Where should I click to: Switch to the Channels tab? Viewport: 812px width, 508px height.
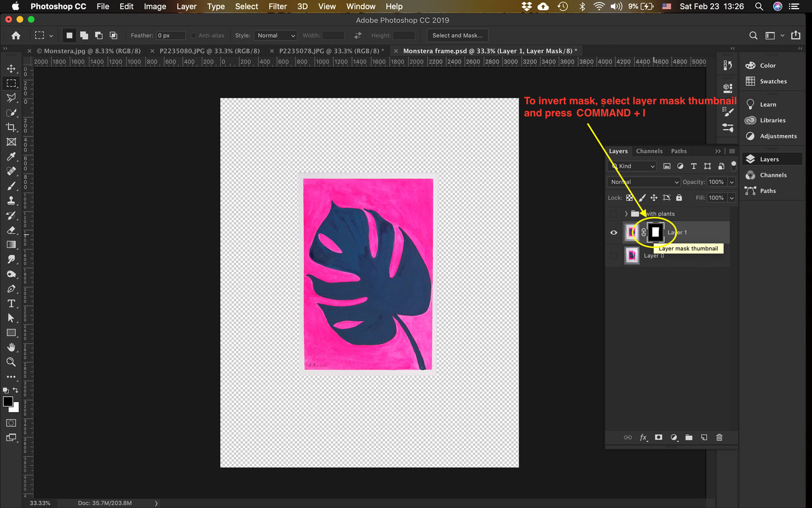[x=649, y=151]
